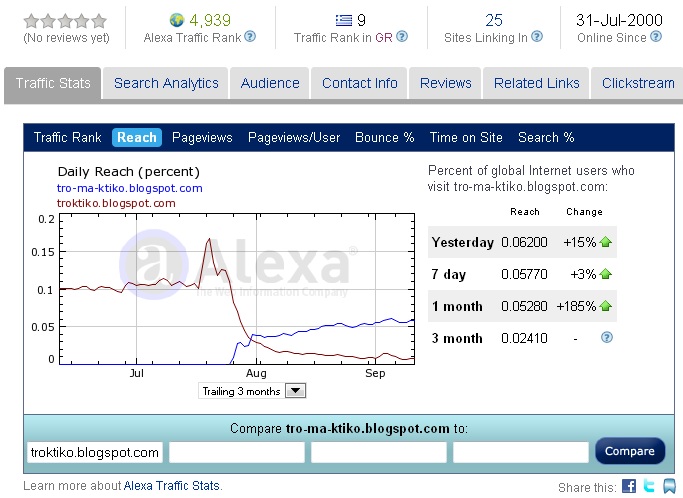Click the 31-Jul-2000 online since date
Screen dimensions: 683x498
tap(619, 20)
